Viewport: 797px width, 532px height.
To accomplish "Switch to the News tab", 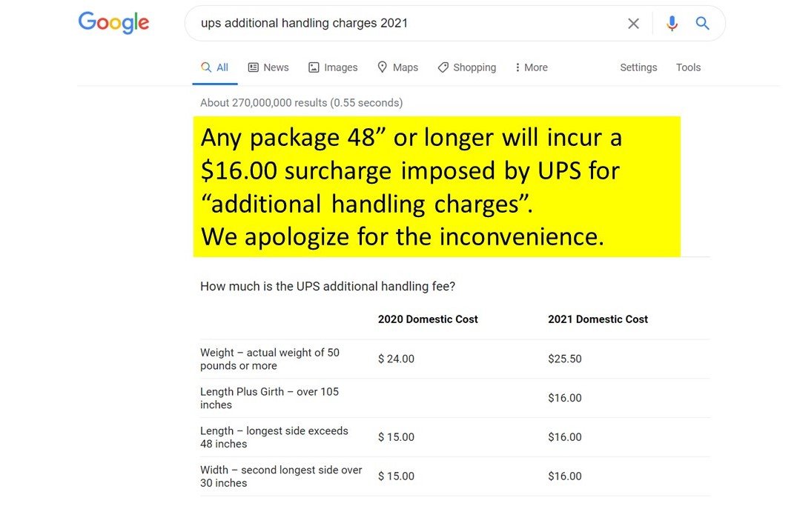I will 268,67.
